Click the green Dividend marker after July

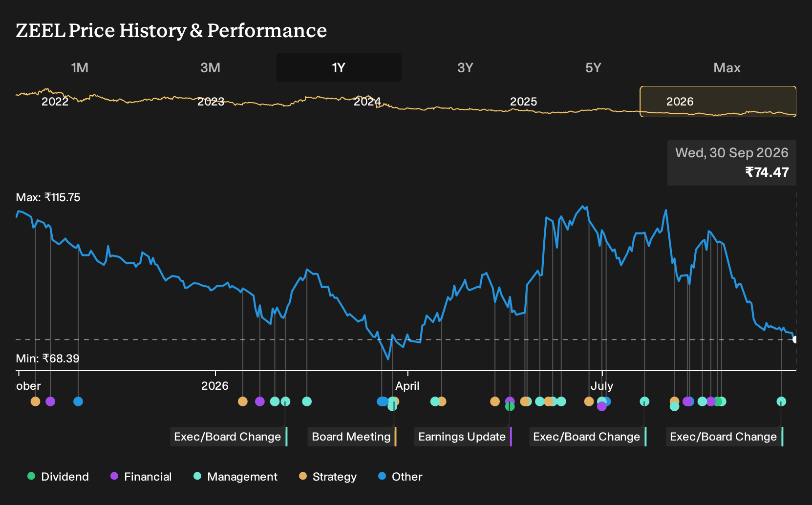pos(717,401)
